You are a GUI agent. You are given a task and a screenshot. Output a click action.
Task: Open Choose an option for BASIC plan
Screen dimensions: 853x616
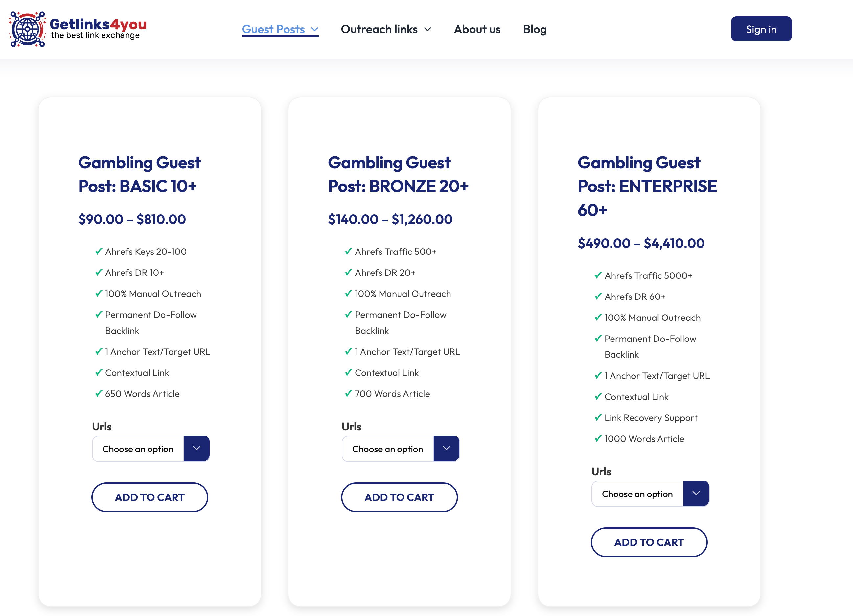[138, 449]
